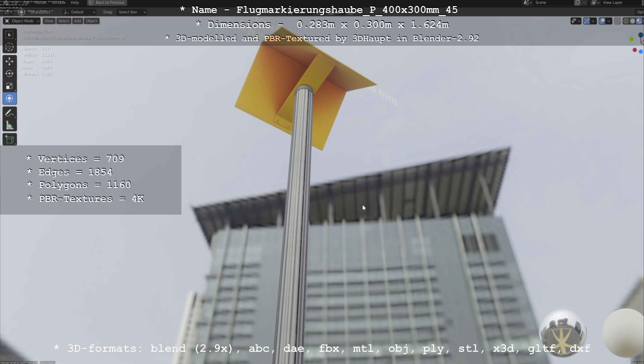The image size is (644, 364).
Task: Activate the Select Box tool icon
Action: 9,35
